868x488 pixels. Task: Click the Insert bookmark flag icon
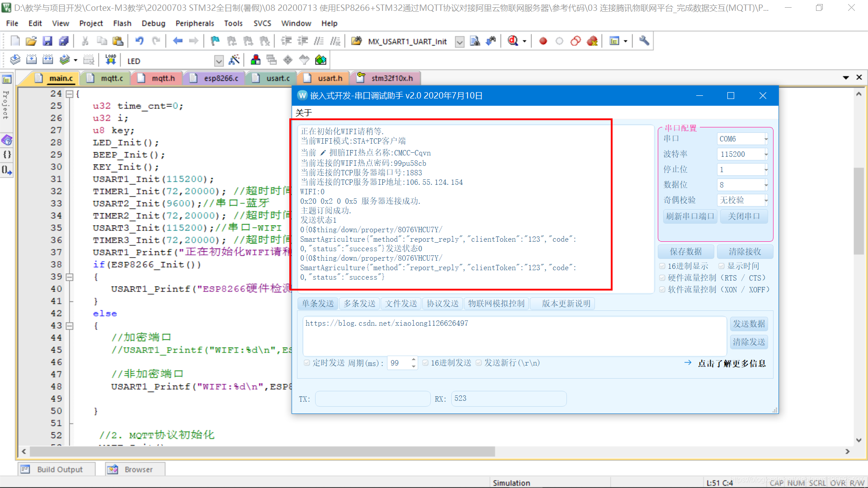(215, 41)
